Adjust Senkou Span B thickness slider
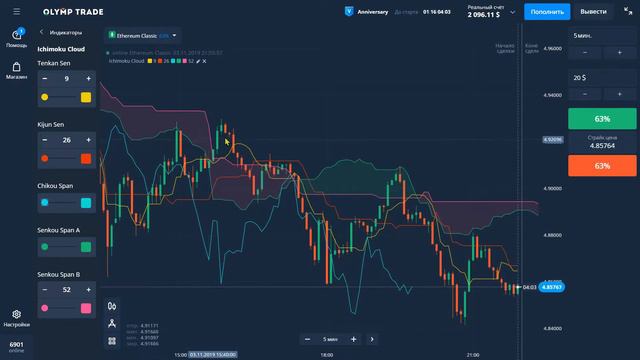Viewport: 640px width, 360px height. (x=59, y=308)
